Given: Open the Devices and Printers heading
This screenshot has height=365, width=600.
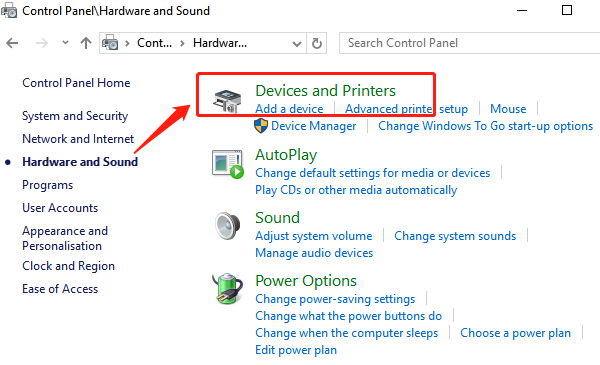Looking at the screenshot, I should [x=325, y=91].
